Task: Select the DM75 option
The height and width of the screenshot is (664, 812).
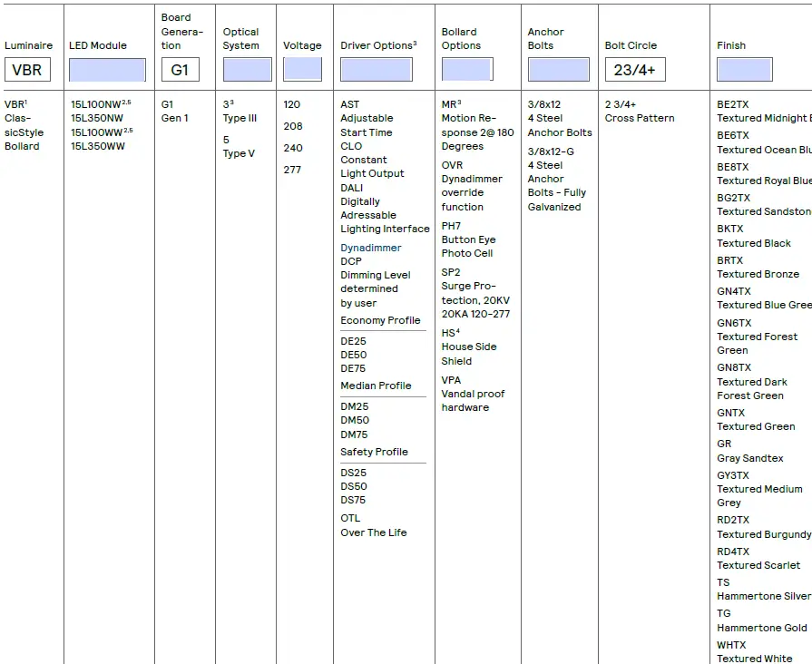Action: pos(354,434)
